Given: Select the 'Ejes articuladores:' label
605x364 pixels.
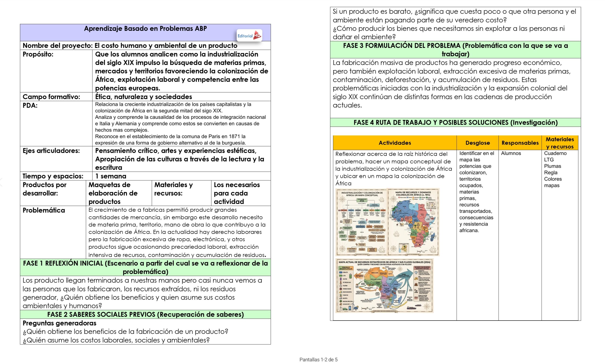Looking at the screenshot, I should coord(51,150).
